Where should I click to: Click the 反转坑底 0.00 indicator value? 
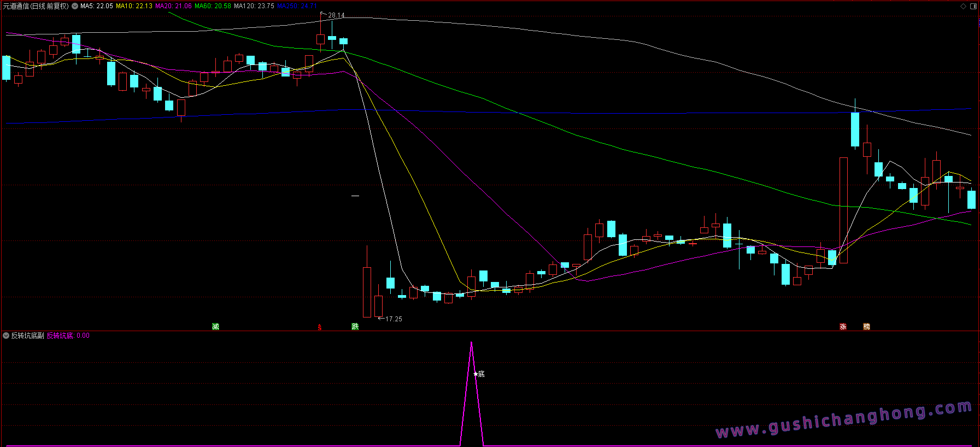(x=68, y=336)
